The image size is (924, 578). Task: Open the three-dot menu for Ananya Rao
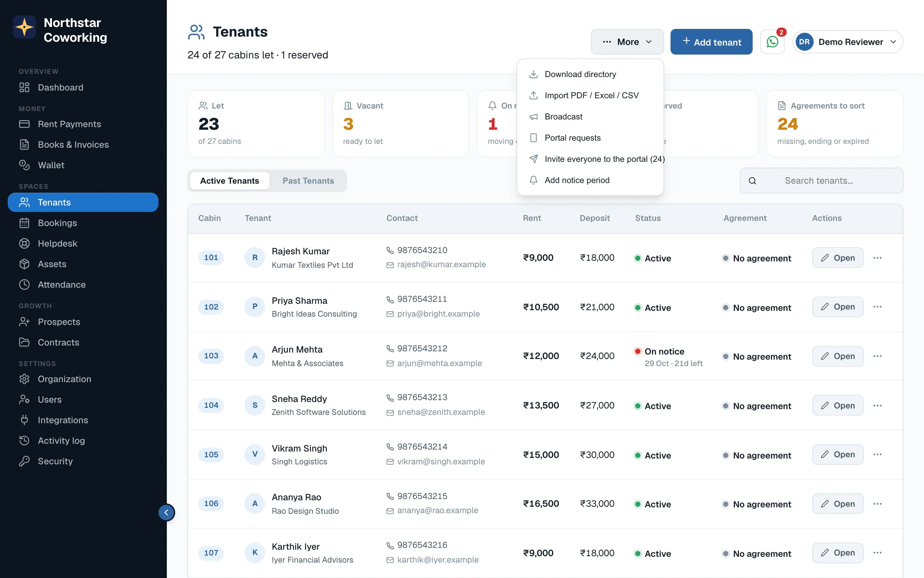(x=877, y=504)
